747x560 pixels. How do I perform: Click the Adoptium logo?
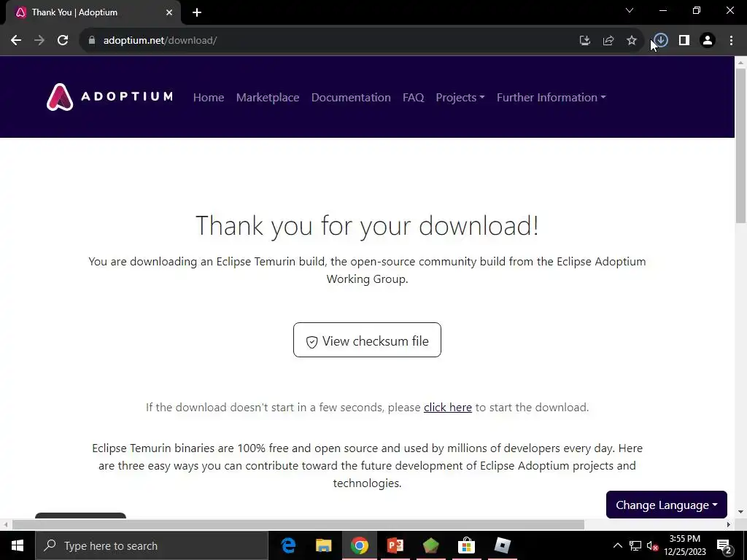[x=109, y=97]
